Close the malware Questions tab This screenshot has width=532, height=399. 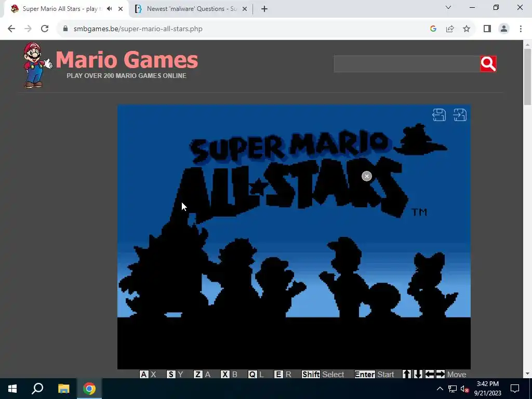(245, 9)
